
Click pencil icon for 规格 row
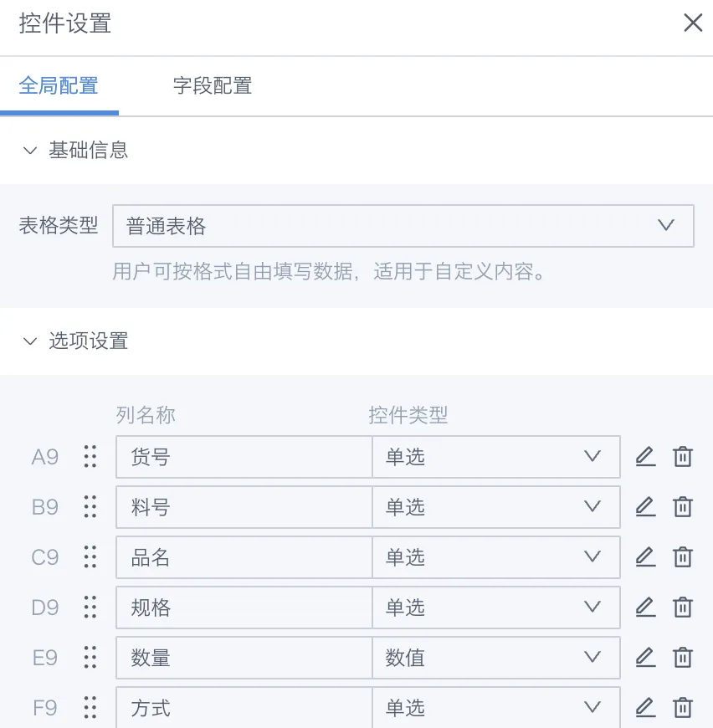tap(645, 608)
